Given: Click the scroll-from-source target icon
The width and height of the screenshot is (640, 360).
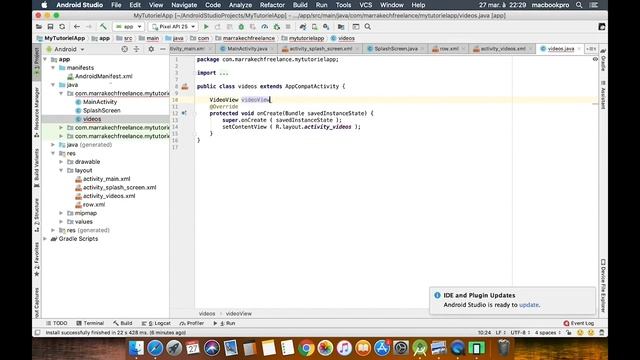Looking at the screenshot, I should [x=124, y=49].
